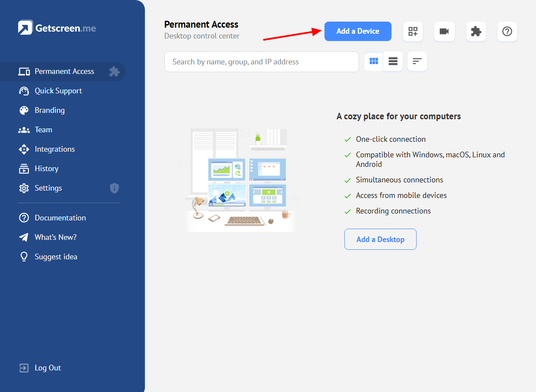Click the Integrations diamond icon
The width and height of the screenshot is (536, 392).
pyautogui.click(x=24, y=149)
